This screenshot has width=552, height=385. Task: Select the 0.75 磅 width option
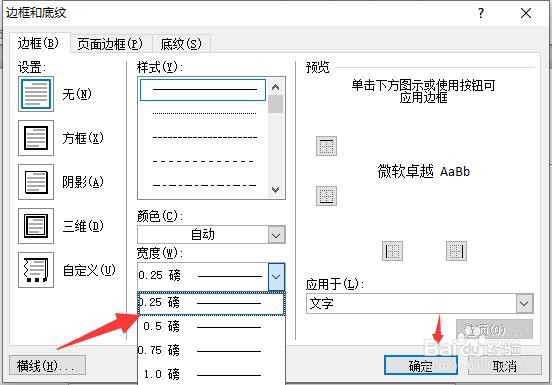211,351
